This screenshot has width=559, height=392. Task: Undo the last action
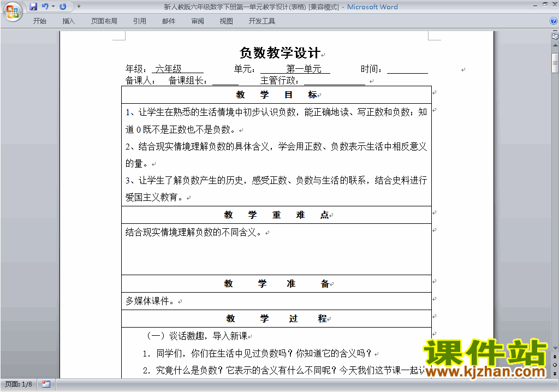point(45,7)
